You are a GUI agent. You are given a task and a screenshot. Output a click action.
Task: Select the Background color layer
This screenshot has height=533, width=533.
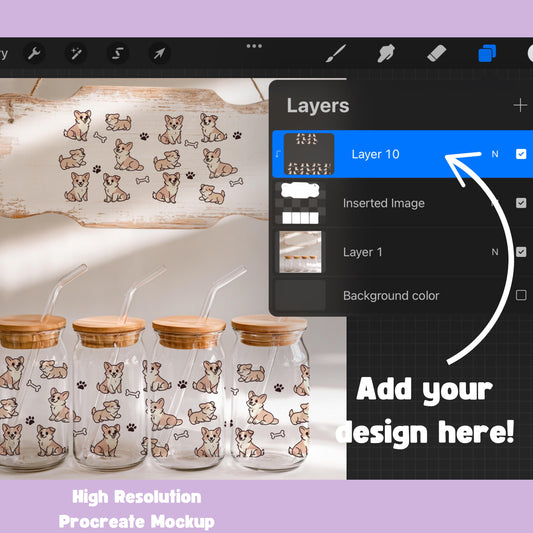(402, 295)
